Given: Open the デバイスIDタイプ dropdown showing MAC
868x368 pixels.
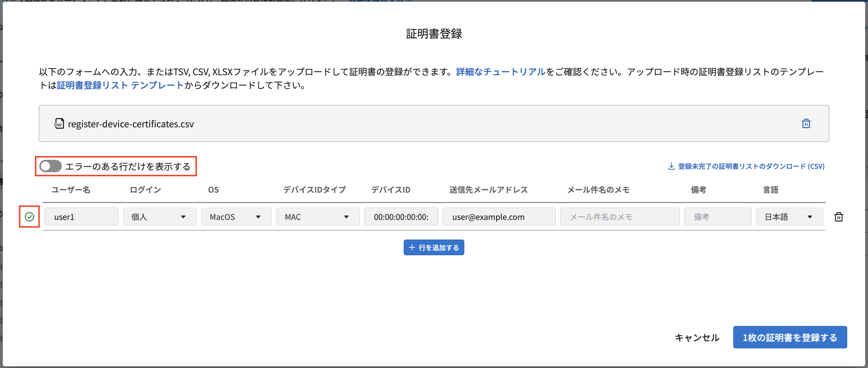Looking at the screenshot, I should tap(317, 217).
